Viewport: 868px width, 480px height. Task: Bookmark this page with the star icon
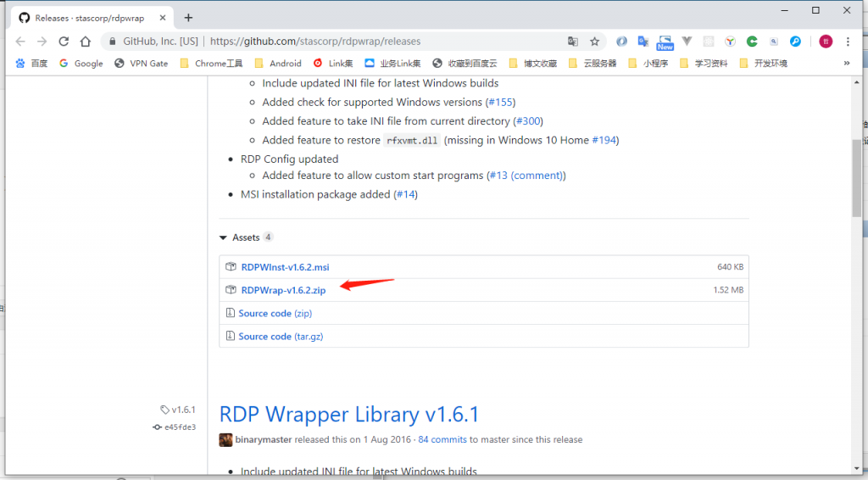pyautogui.click(x=594, y=42)
